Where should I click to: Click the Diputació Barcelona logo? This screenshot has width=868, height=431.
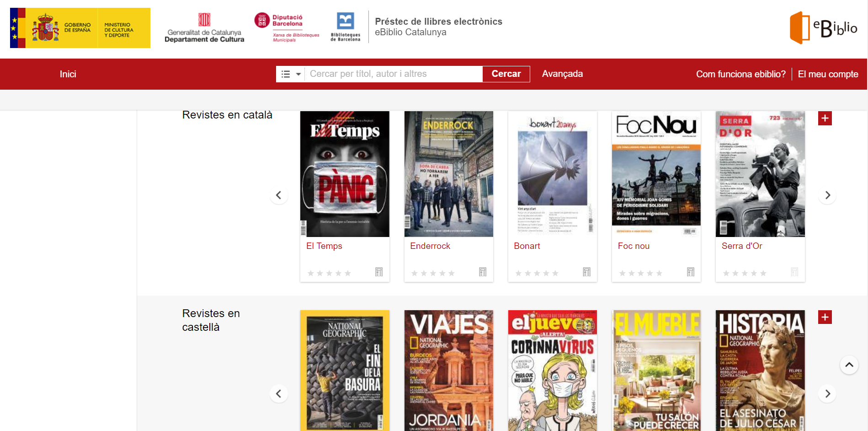pyautogui.click(x=287, y=27)
